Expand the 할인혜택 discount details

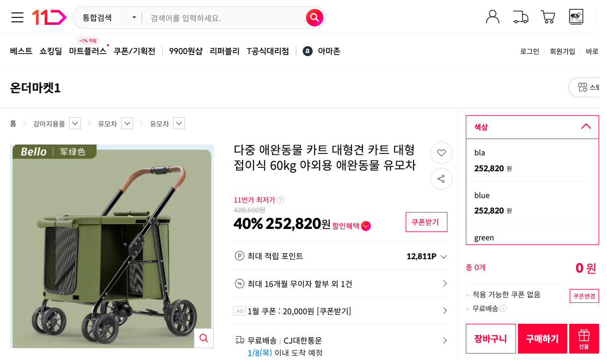click(366, 226)
